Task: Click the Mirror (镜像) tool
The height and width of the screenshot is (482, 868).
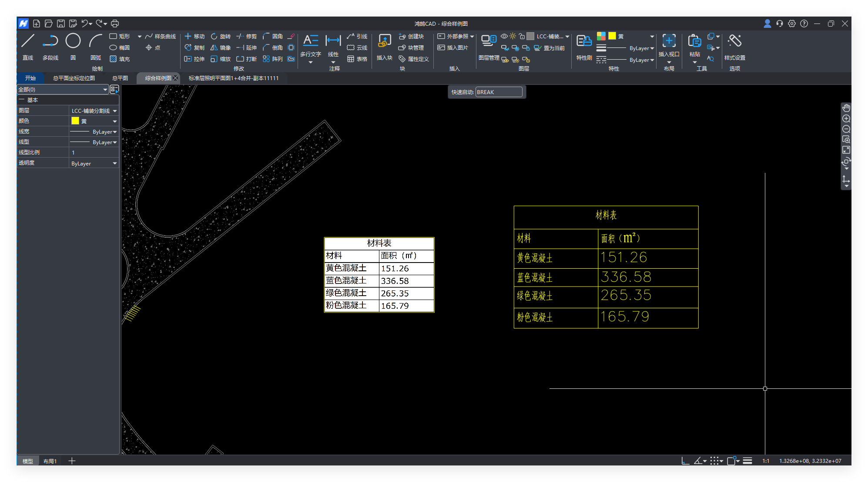Action: click(x=221, y=48)
